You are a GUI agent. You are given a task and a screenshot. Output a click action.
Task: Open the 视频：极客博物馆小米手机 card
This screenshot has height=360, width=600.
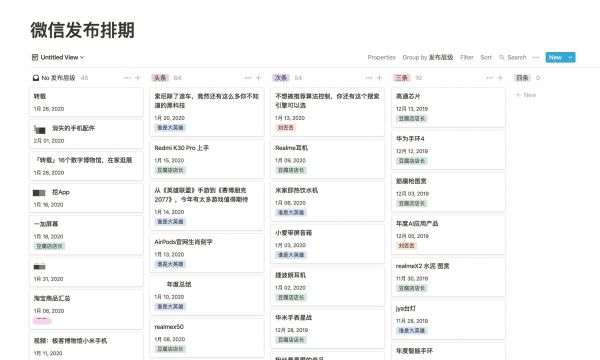[x=86, y=346]
